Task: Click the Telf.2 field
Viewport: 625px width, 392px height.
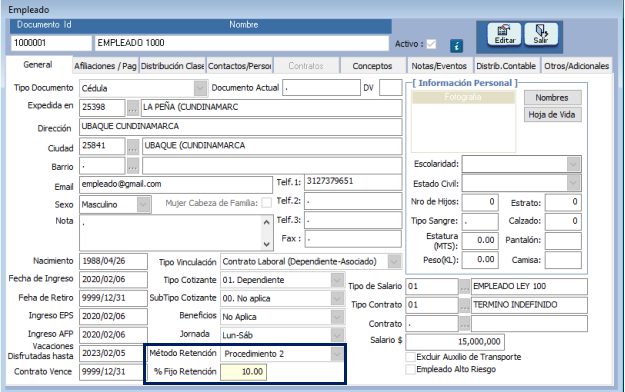Action: click(x=353, y=201)
